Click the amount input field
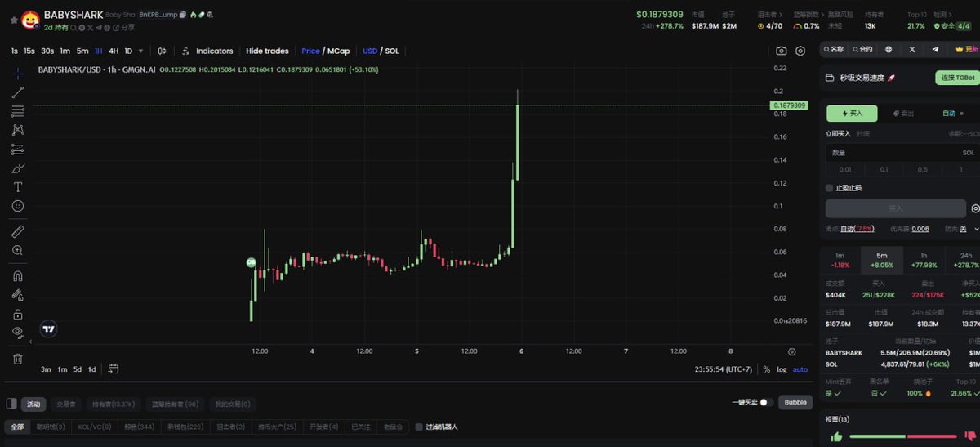Viewport: 980px width, 447px height. (x=902, y=153)
